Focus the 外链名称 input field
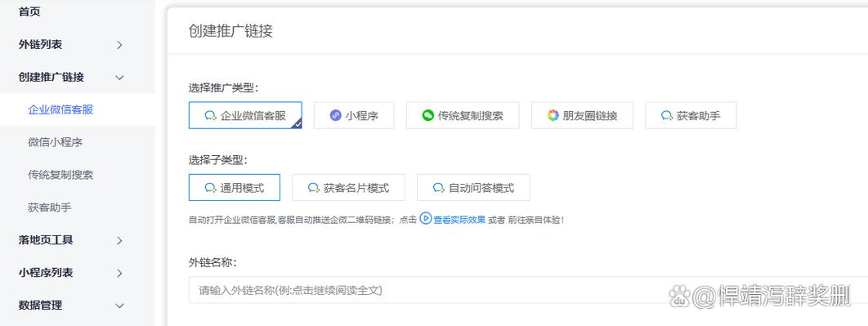This screenshot has width=868, height=326. (x=528, y=290)
